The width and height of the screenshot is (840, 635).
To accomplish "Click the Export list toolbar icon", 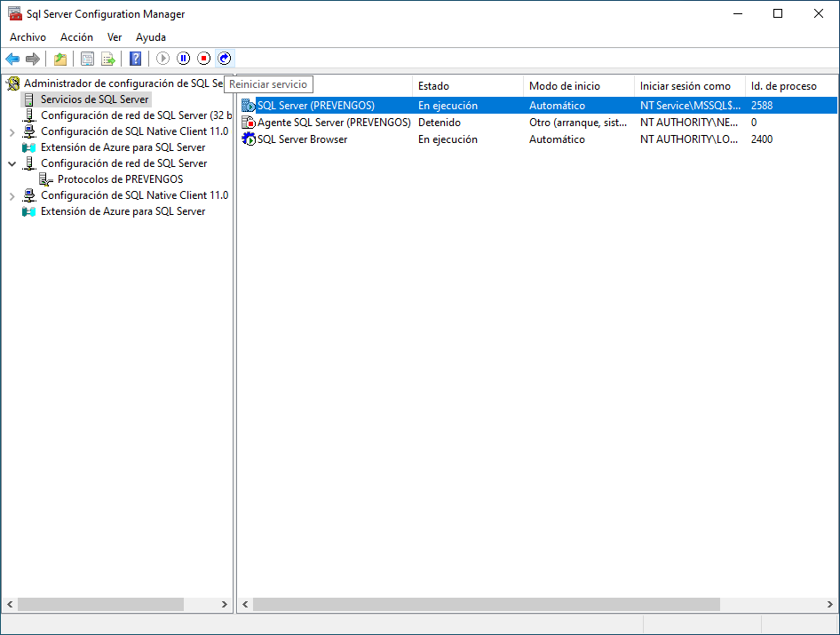I will click(108, 59).
